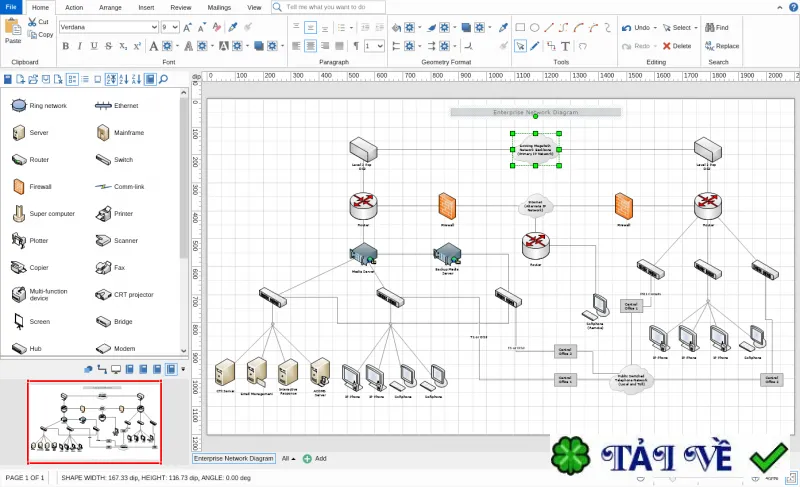Select the straight Line drawing tool
The width and height of the screenshot is (800, 487).
pos(548,28)
